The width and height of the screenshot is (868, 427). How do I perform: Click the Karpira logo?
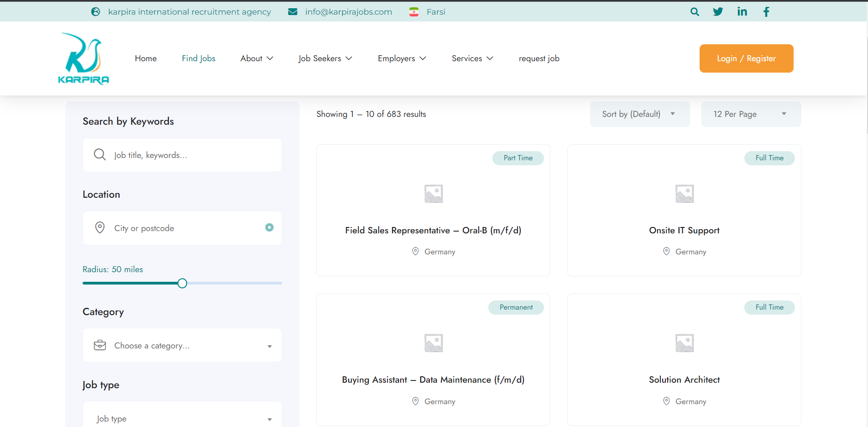point(84,58)
